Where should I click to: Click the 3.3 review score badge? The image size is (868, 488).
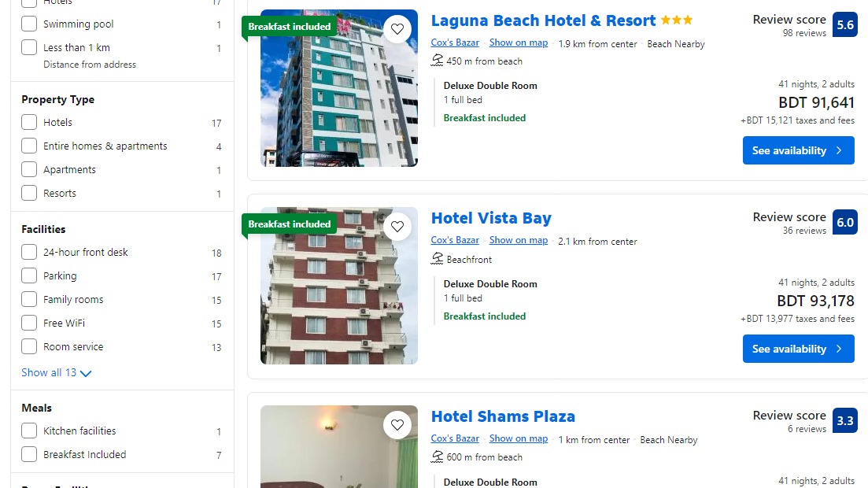tap(844, 421)
